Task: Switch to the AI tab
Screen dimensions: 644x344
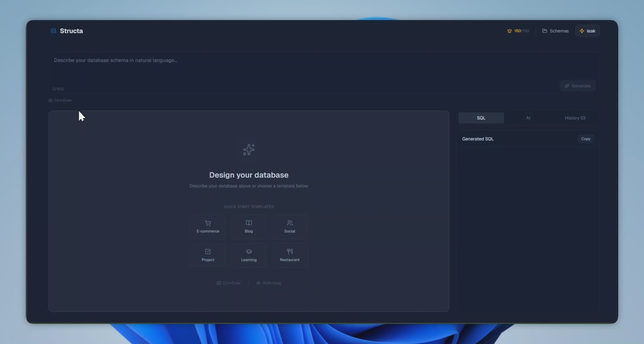Action: click(528, 118)
